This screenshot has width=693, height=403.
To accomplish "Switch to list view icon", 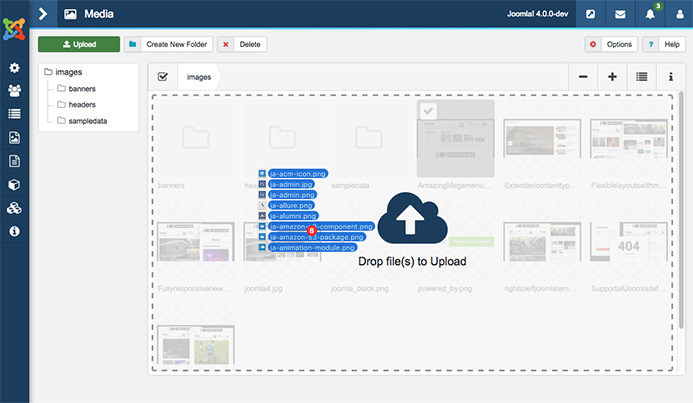I will 642,77.
